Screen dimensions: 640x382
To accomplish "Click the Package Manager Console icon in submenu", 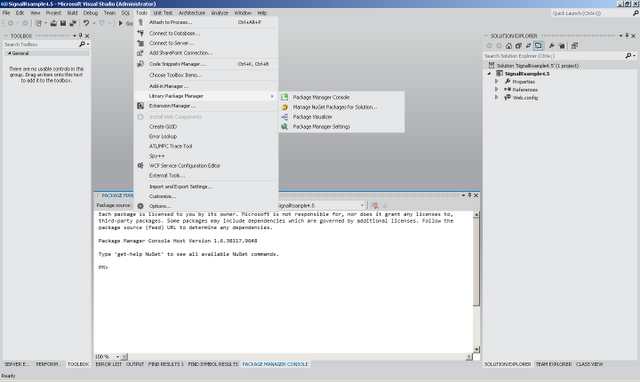I will pos(284,97).
